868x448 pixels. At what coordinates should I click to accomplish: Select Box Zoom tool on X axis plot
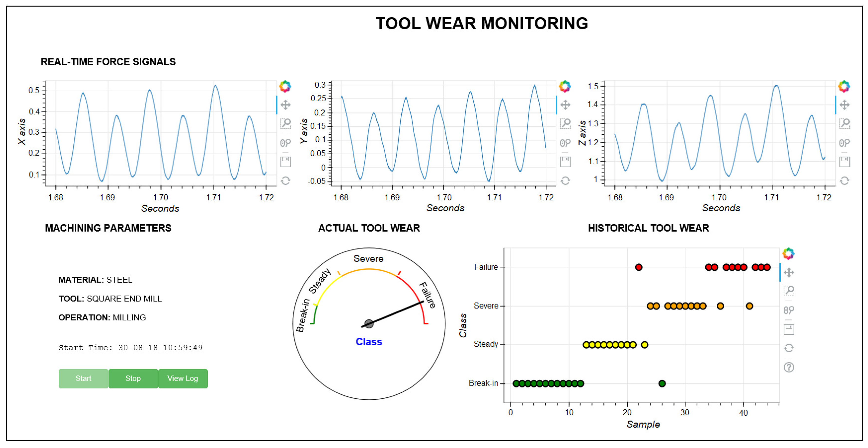click(x=285, y=123)
